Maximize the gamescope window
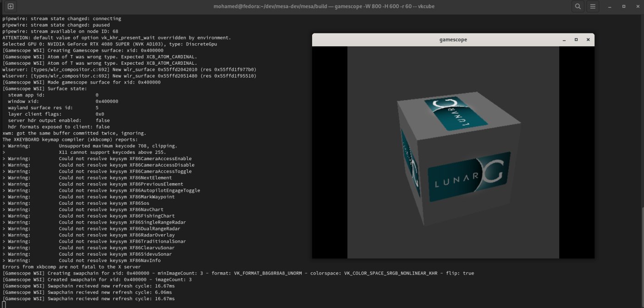 tap(576, 40)
